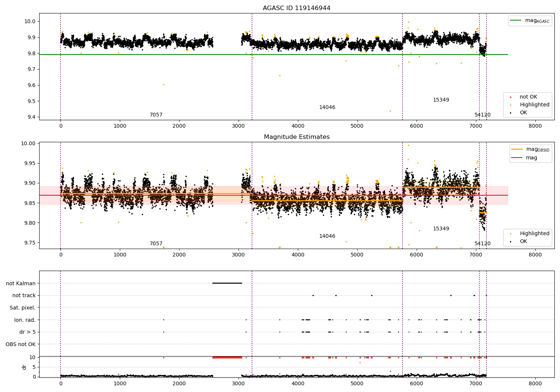Click the red 'mag' legend entry
The height and width of the screenshot is (392, 560).
pyautogui.click(x=524, y=158)
